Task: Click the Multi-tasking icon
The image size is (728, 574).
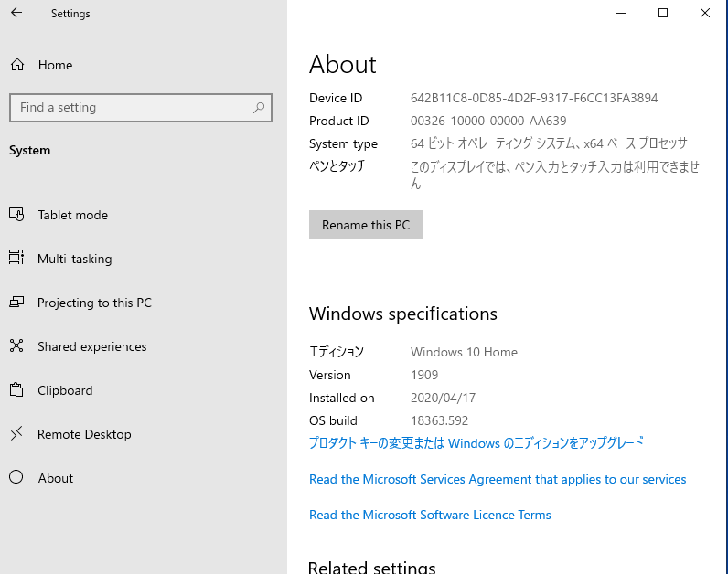Action: tap(16, 258)
